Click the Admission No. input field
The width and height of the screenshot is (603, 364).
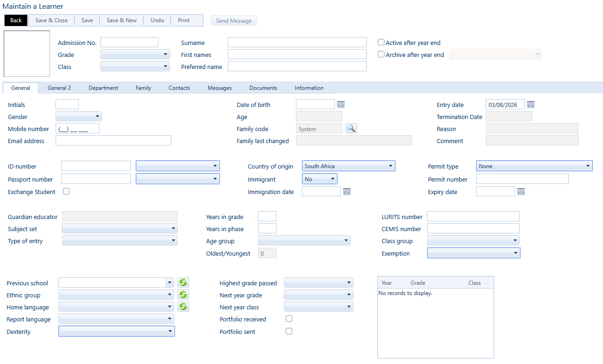[129, 42]
